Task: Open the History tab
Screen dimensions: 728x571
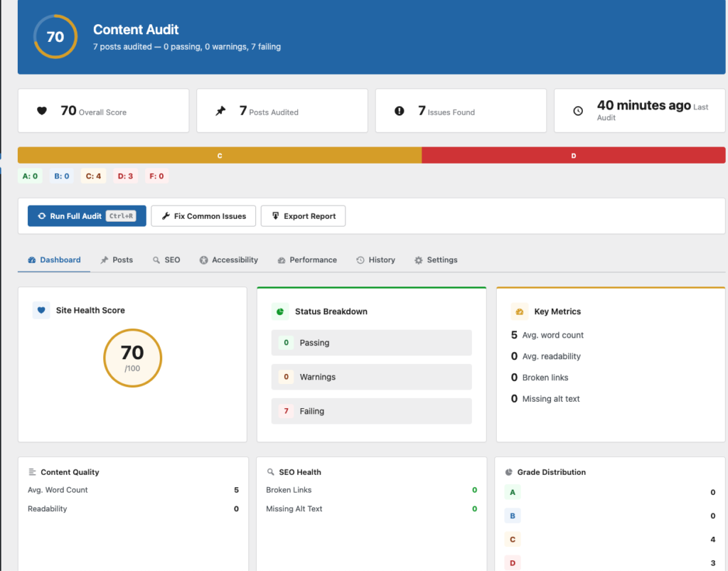Action: pos(375,260)
